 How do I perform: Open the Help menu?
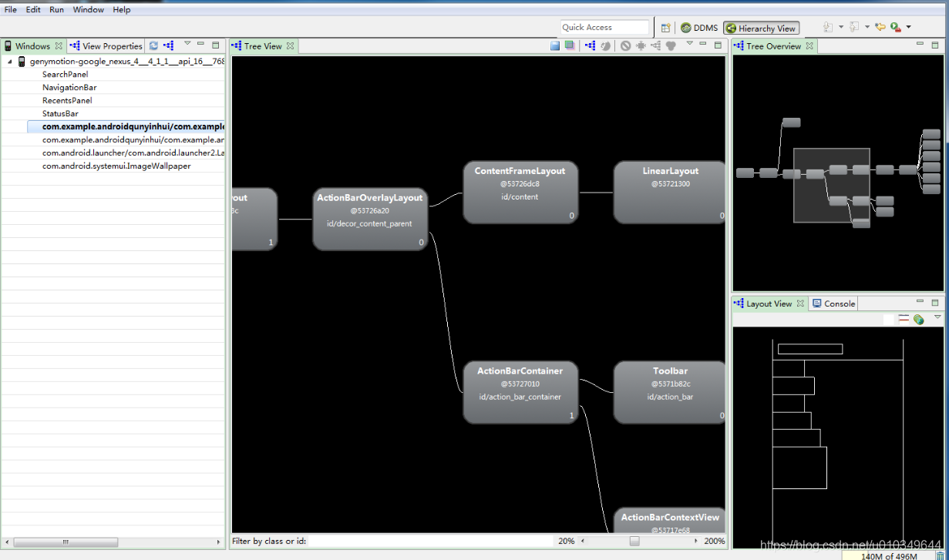(121, 9)
